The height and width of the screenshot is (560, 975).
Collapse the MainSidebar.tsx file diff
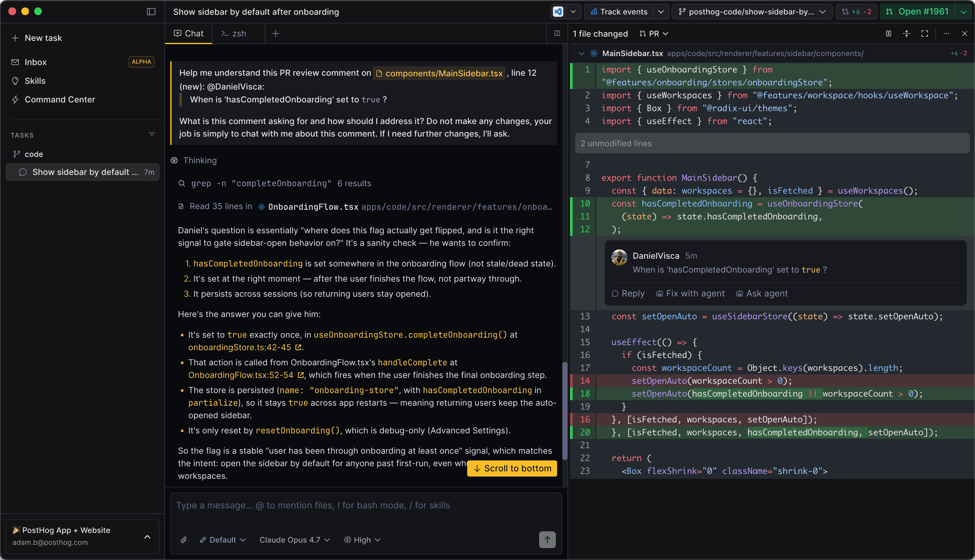(x=581, y=53)
